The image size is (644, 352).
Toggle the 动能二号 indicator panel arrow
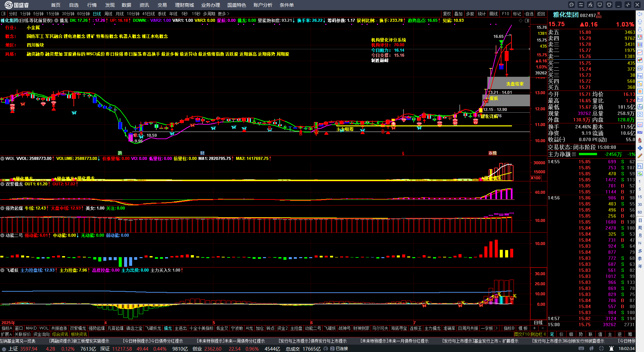pyautogui.click(x=2, y=235)
